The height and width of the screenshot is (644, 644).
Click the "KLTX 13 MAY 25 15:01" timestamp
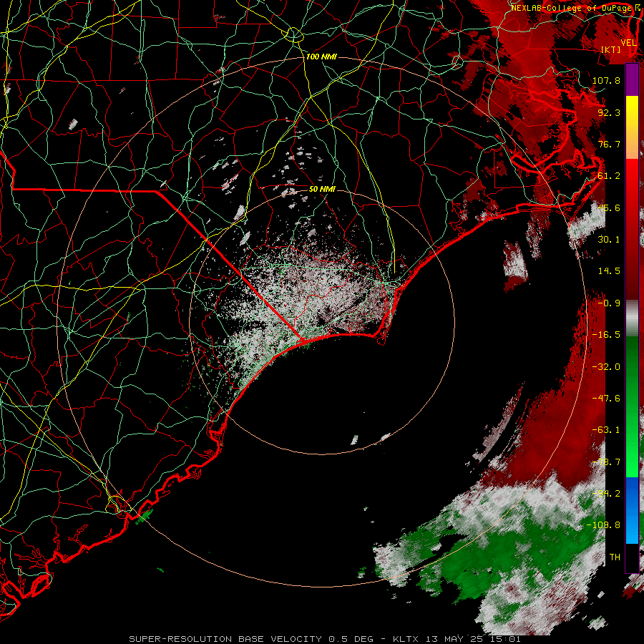[457, 639]
